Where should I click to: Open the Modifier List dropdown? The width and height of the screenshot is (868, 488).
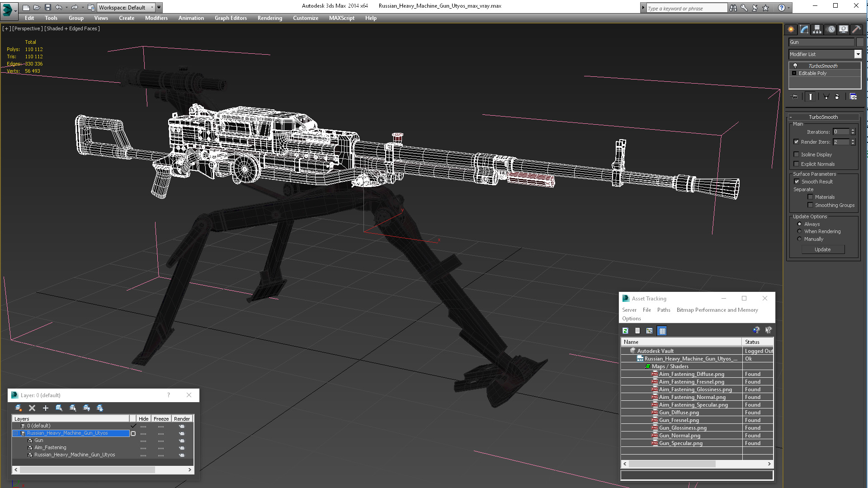pos(858,54)
